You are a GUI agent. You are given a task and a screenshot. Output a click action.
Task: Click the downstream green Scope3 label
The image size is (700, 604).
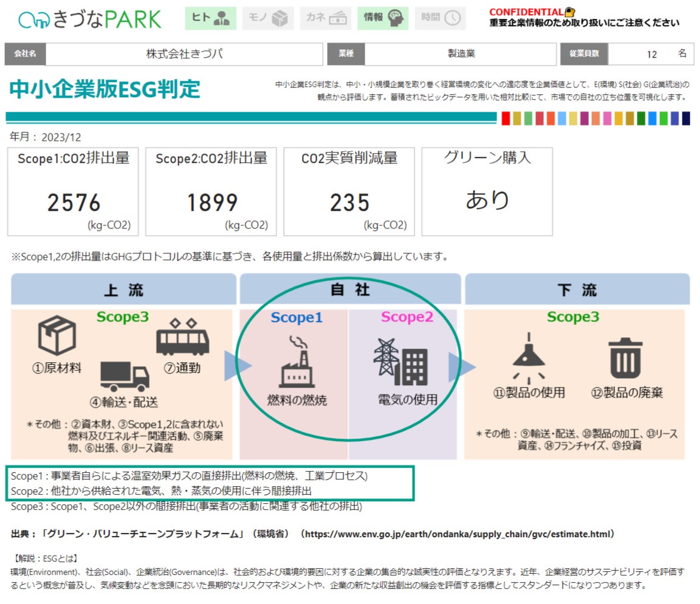(x=573, y=317)
